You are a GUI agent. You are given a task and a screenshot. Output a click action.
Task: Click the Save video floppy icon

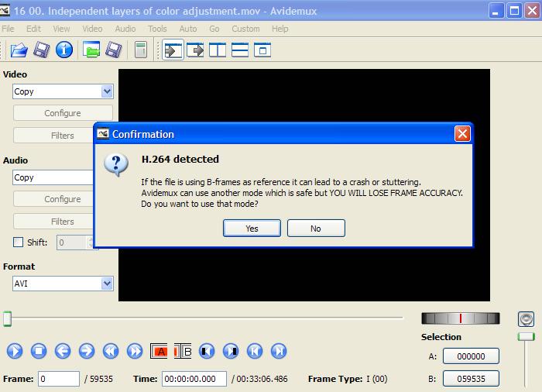pyautogui.click(x=42, y=50)
